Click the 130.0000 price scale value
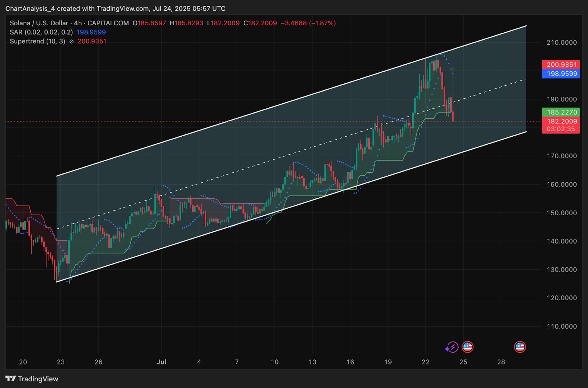588x388 pixels. (x=562, y=270)
